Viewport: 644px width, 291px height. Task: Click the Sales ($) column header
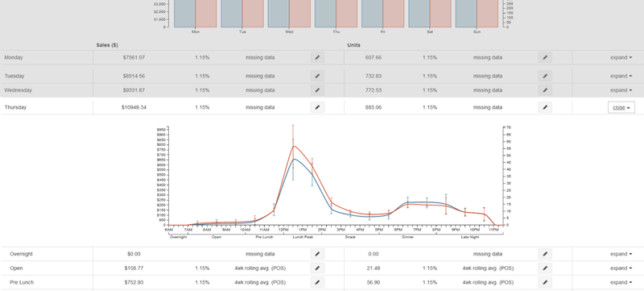[x=107, y=45]
